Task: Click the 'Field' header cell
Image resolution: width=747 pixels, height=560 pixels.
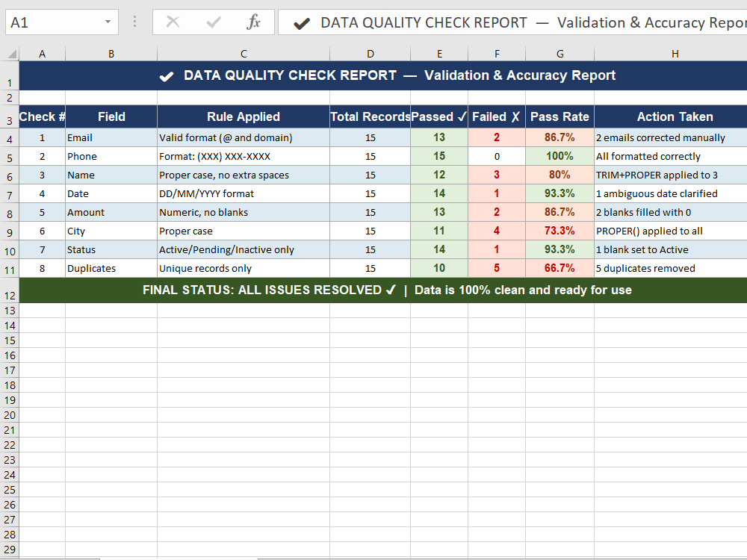Action: coord(111,116)
